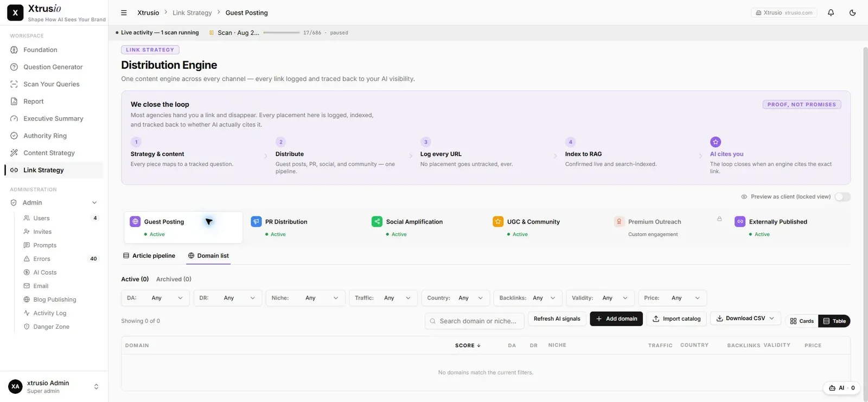Screen dimensions: 868x402
Task: Select the Domain list tab
Action: (x=208, y=256)
